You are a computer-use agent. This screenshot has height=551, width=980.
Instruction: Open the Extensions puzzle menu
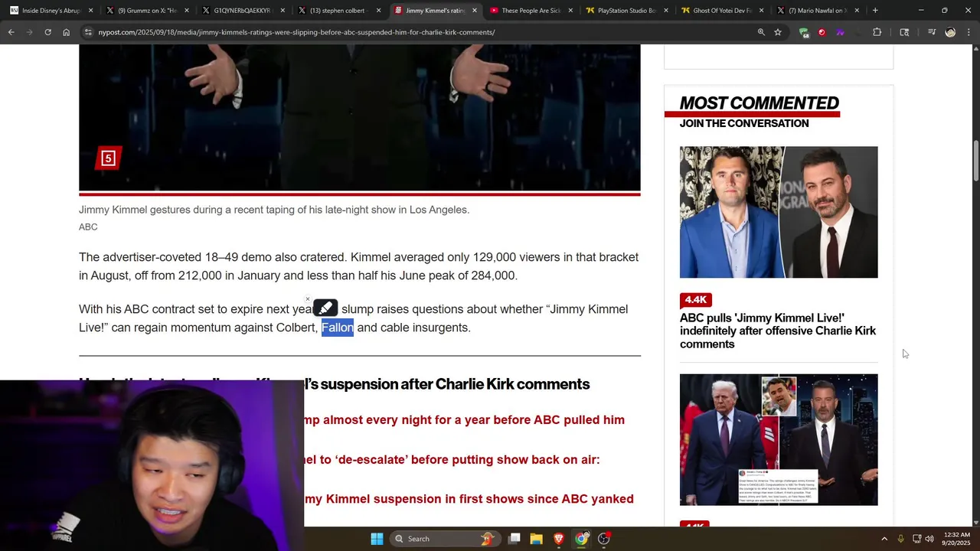(877, 32)
